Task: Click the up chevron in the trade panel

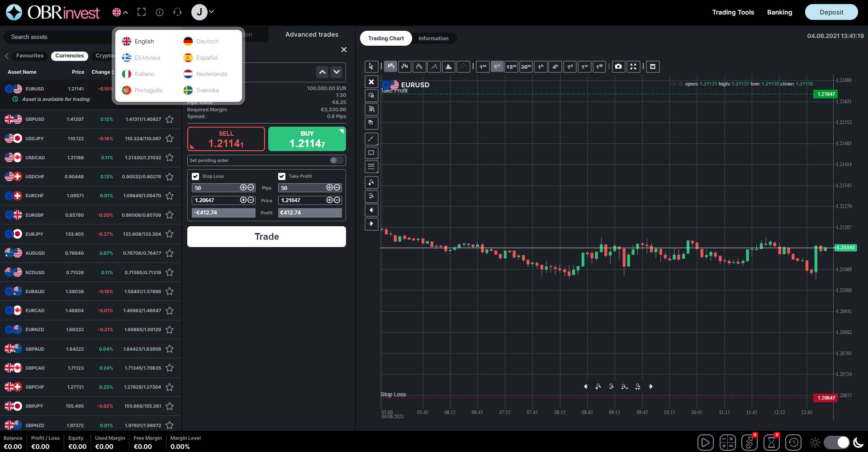Action: pos(323,72)
